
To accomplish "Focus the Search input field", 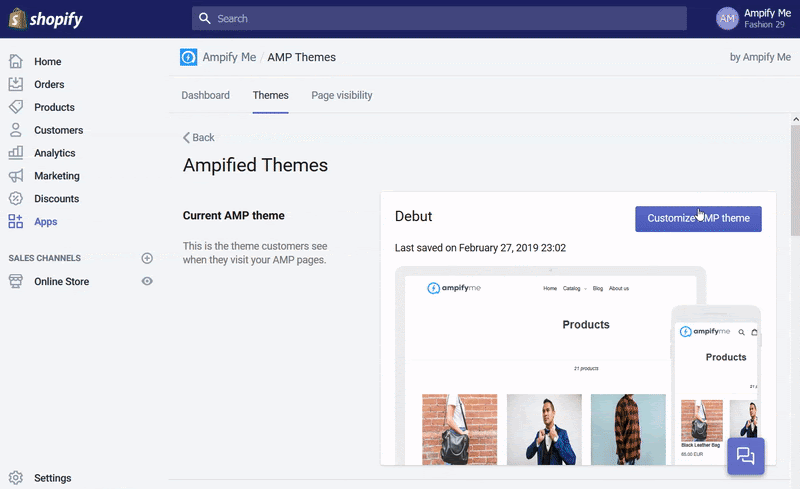I will click(439, 18).
